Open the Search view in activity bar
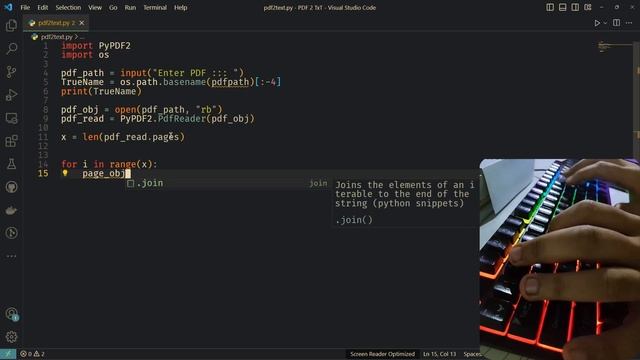Image resolution: width=640 pixels, height=360 pixels. (x=11, y=49)
